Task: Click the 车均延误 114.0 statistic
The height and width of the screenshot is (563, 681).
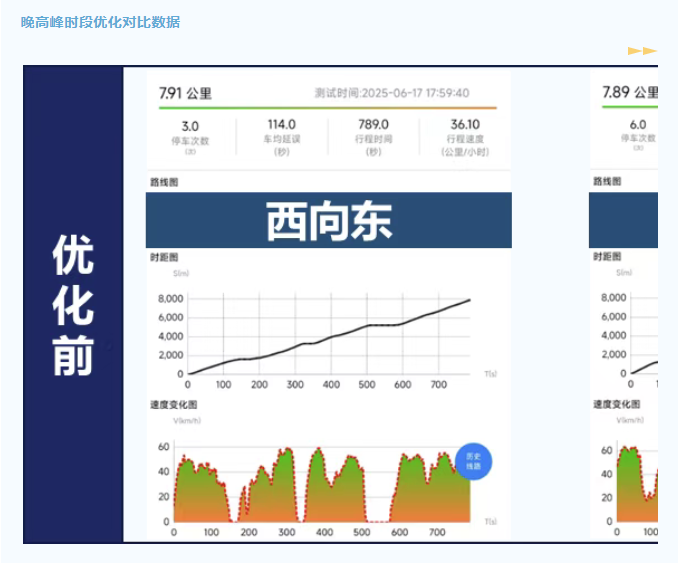Action: click(281, 137)
